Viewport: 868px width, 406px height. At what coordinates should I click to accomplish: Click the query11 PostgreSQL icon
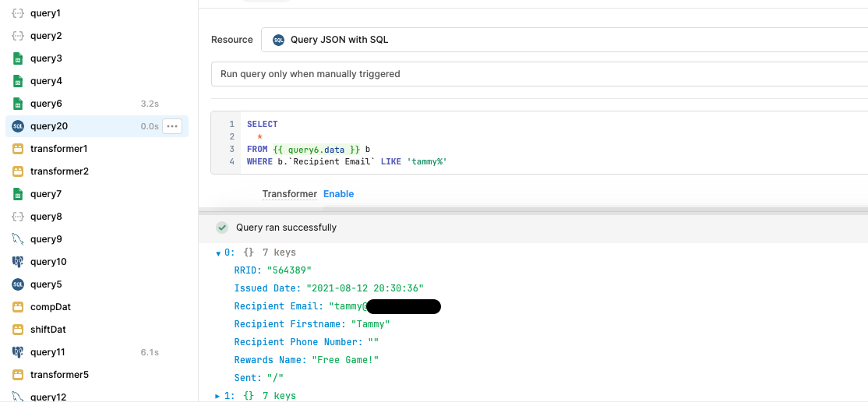(x=18, y=352)
